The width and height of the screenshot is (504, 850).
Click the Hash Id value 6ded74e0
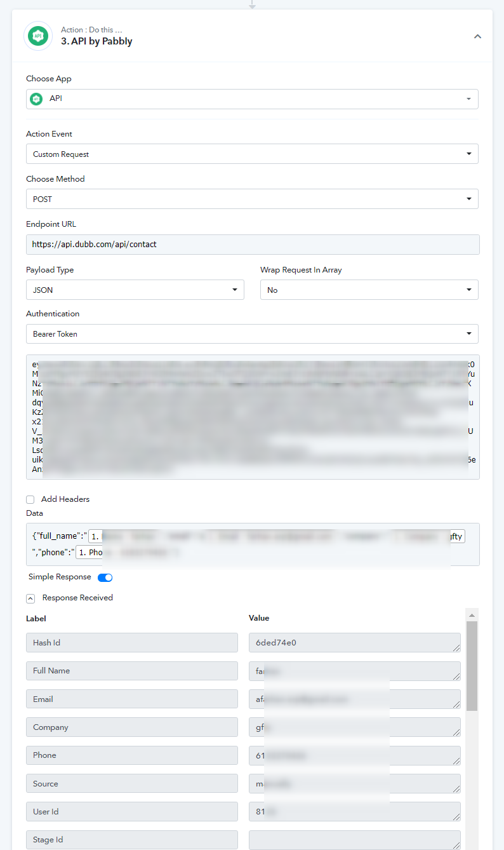pos(355,643)
